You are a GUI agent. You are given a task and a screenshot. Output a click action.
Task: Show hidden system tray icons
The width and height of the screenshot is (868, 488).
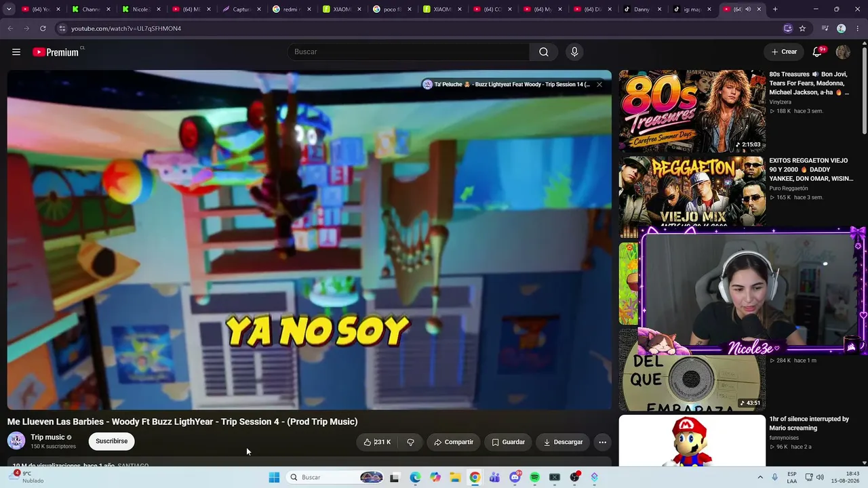[759, 477]
